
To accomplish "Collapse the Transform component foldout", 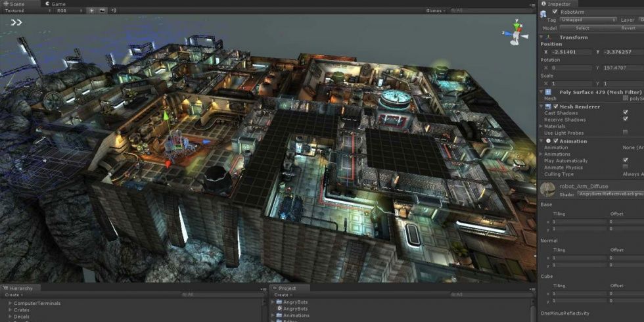I will tap(541, 37).
